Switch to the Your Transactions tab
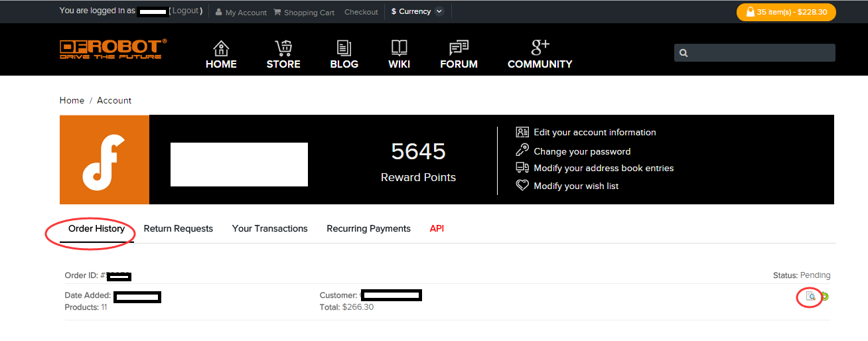 coord(270,228)
